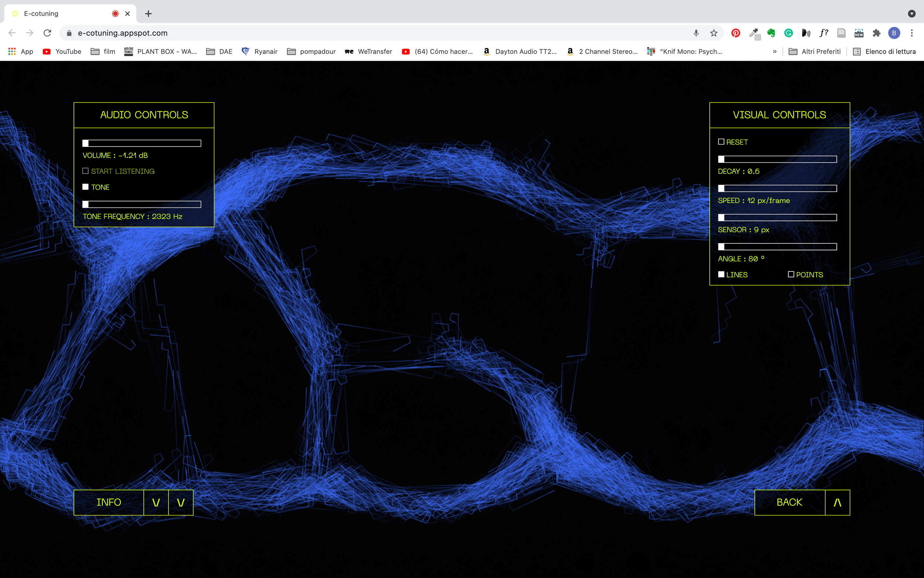Bookmark this page with the star icon

(x=714, y=33)
